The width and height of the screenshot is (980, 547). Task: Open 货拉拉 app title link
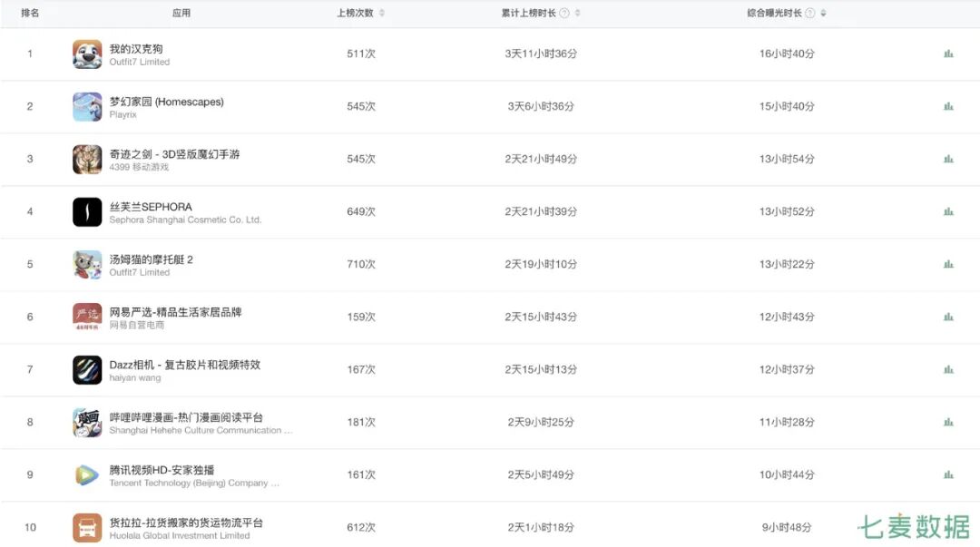coord(186,522)
